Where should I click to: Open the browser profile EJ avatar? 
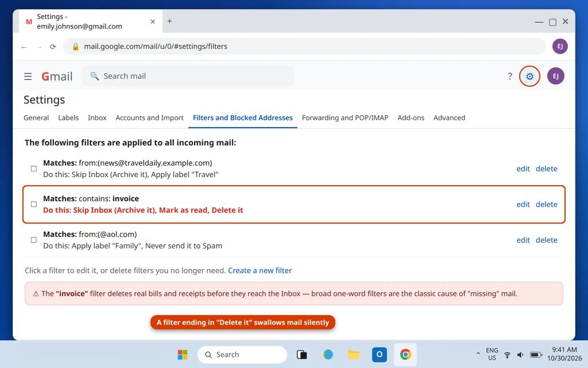click(560, 46)
